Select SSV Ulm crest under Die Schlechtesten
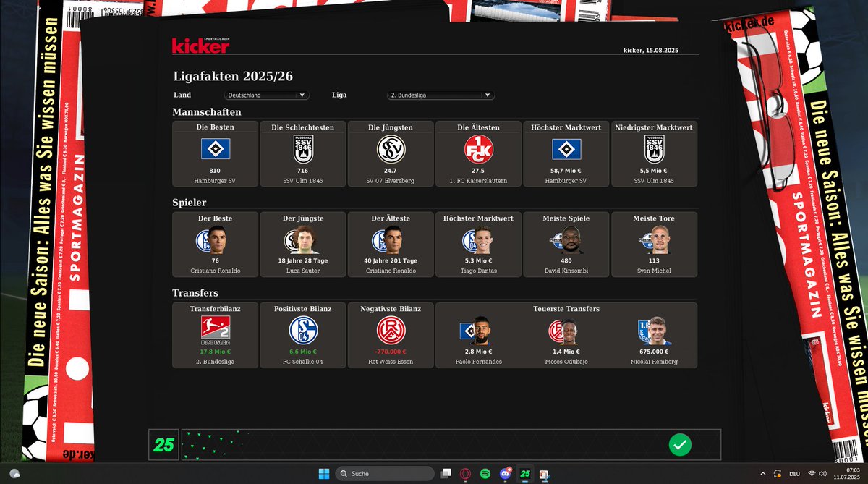This screenshot has height=484, width=868. (x=303, y=149)
